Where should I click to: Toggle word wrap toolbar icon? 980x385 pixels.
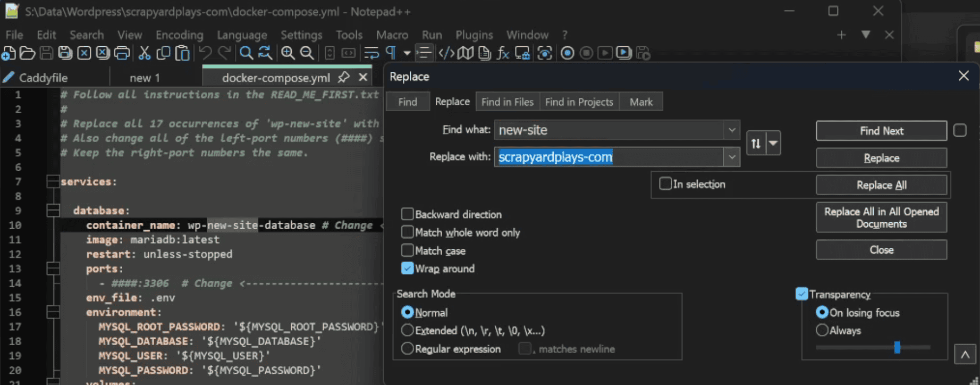[x=371, y=53]
